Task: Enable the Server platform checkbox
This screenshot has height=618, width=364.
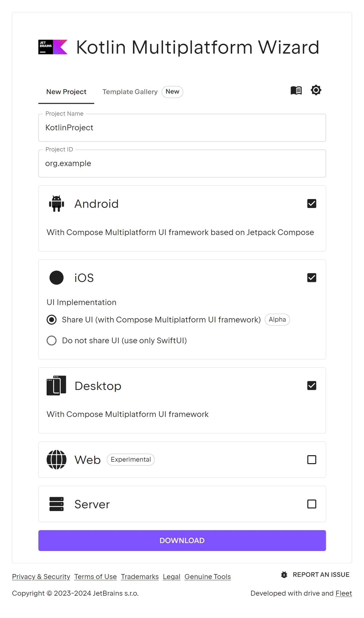Action: pyautogui.click(x=311, y=504)
